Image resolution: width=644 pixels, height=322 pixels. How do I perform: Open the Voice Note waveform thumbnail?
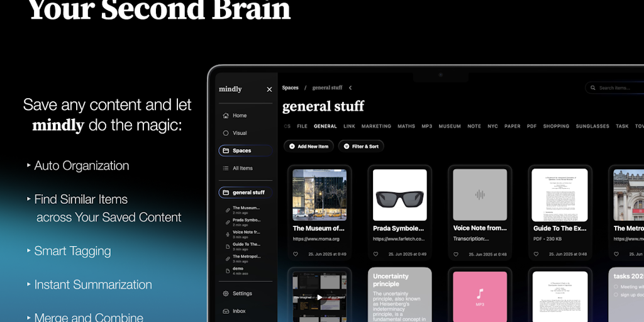pyautogui.click(x=480, y=195)
